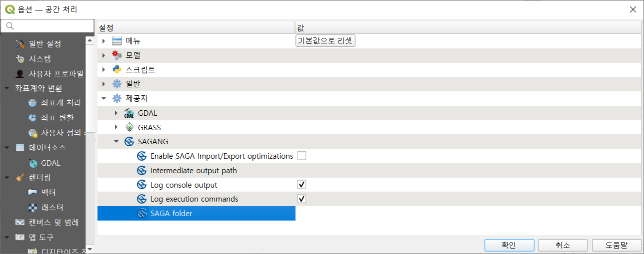Click the 제공자 gear icon
Image resolution: width=644 pixels, height=254 pixels.
coord(117,99)
